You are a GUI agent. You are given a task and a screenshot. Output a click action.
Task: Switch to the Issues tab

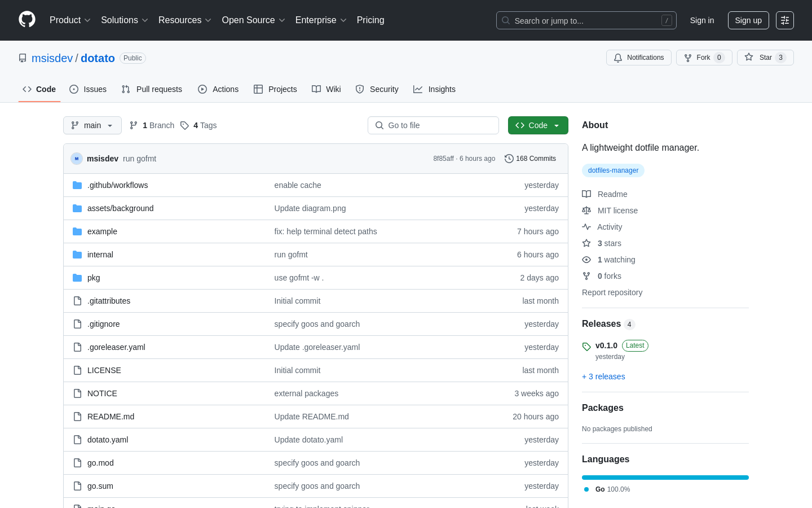pos(88,89)
